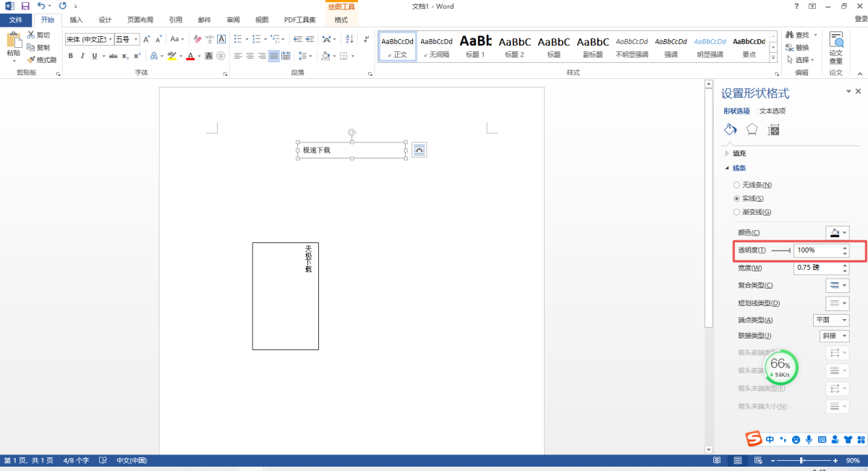
Task: Select the 渐变线 (Gradient line) radio button
Action: 737,212
